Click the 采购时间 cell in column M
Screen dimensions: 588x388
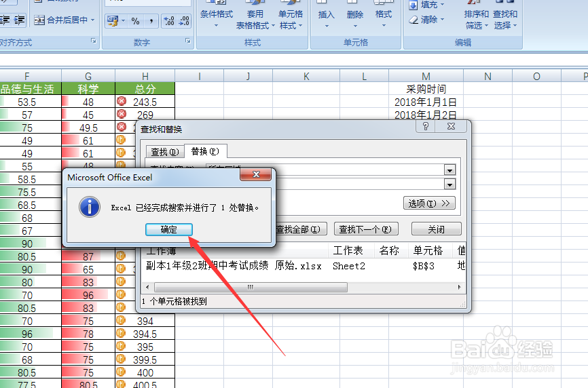tap(426, 89)
